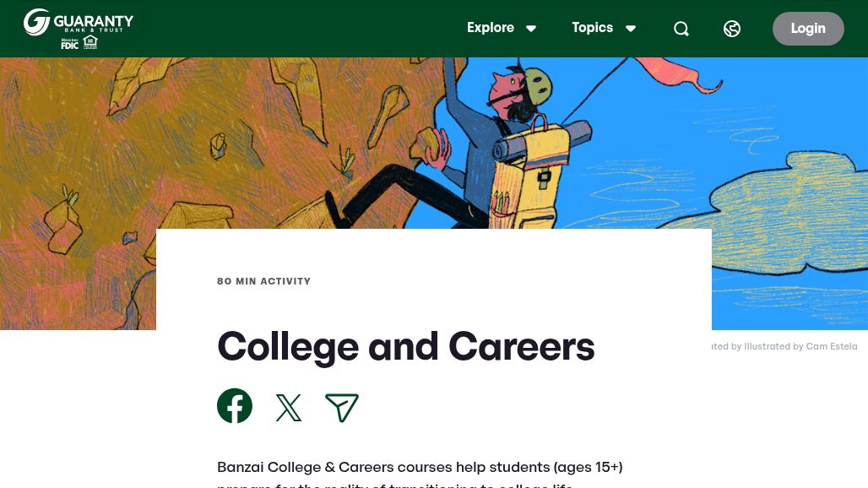Screen dimensions: 868x488
Task: Open the chevron next to Explore
Action: (531, 28)
